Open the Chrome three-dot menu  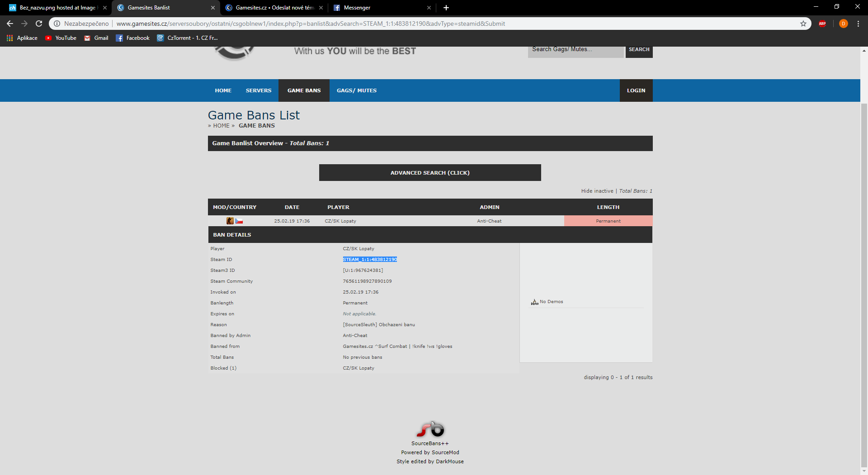point(858,24)
